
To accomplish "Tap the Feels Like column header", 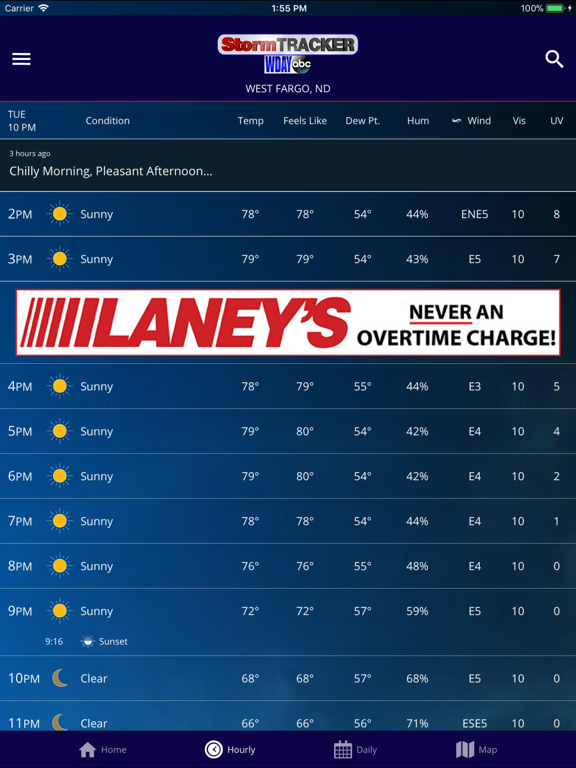I will [305, 120].
